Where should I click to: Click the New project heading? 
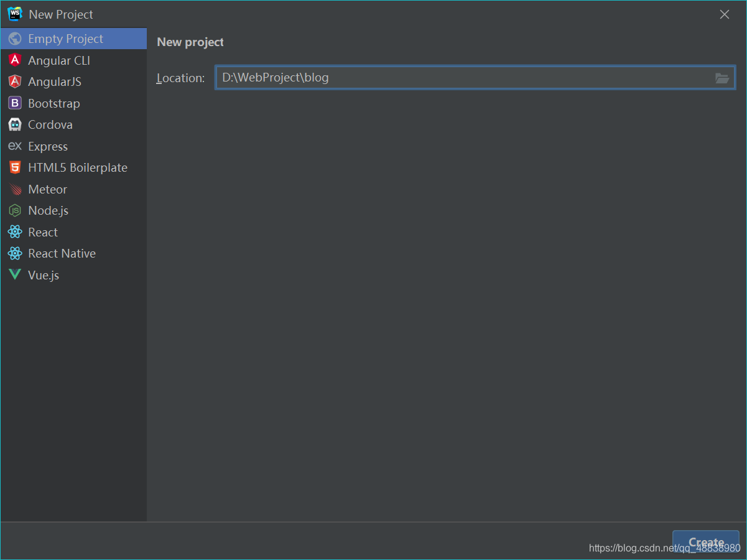190,42
